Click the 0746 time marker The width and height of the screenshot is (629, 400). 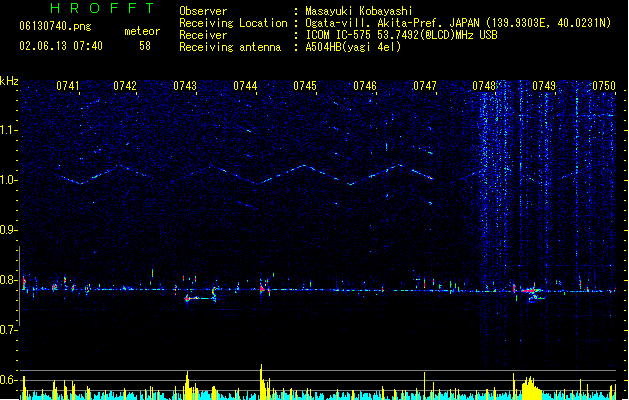coord(365,86)
